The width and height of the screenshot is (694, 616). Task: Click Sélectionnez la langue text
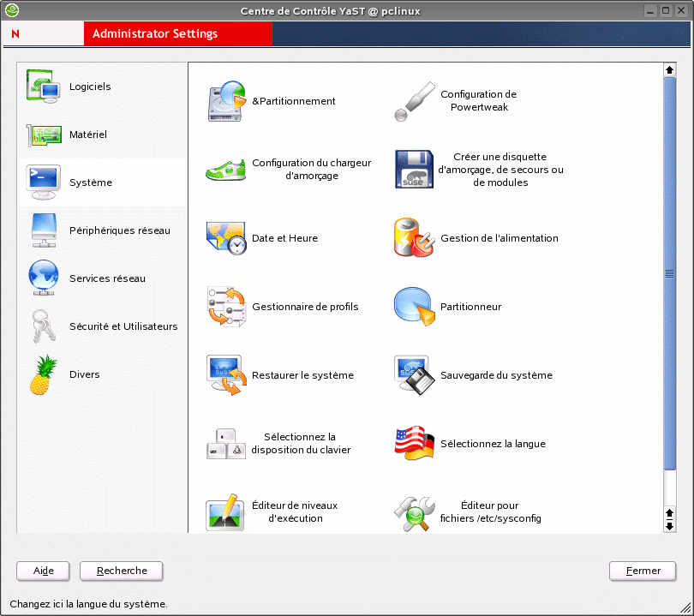pos(493,444)
